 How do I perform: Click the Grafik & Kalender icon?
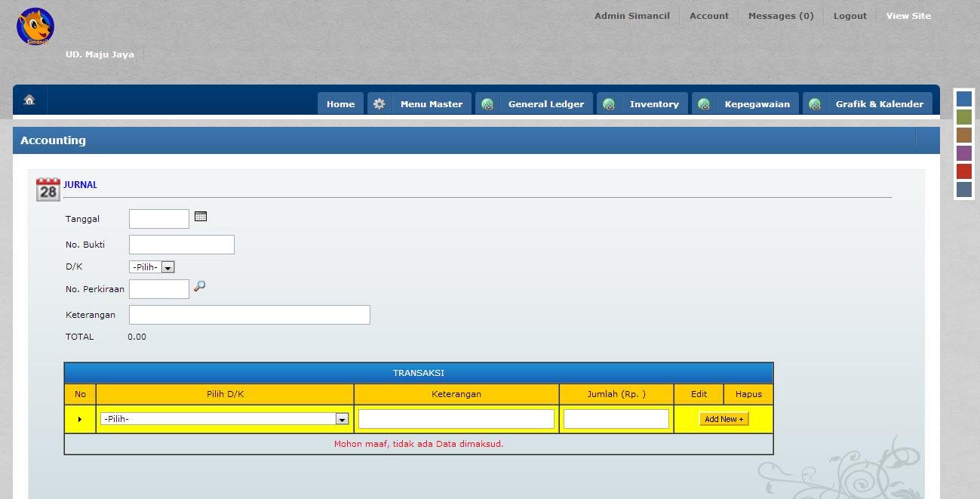pyautogui.click(x=815, y=103)
